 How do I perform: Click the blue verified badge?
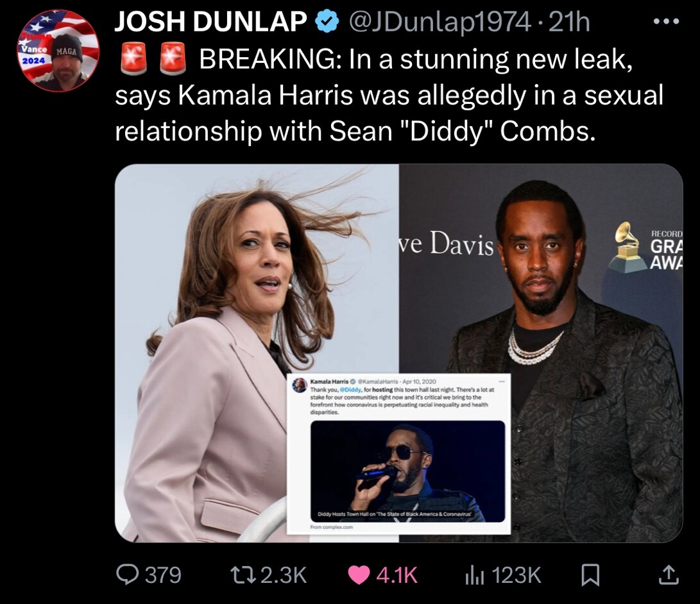[327, 22]
